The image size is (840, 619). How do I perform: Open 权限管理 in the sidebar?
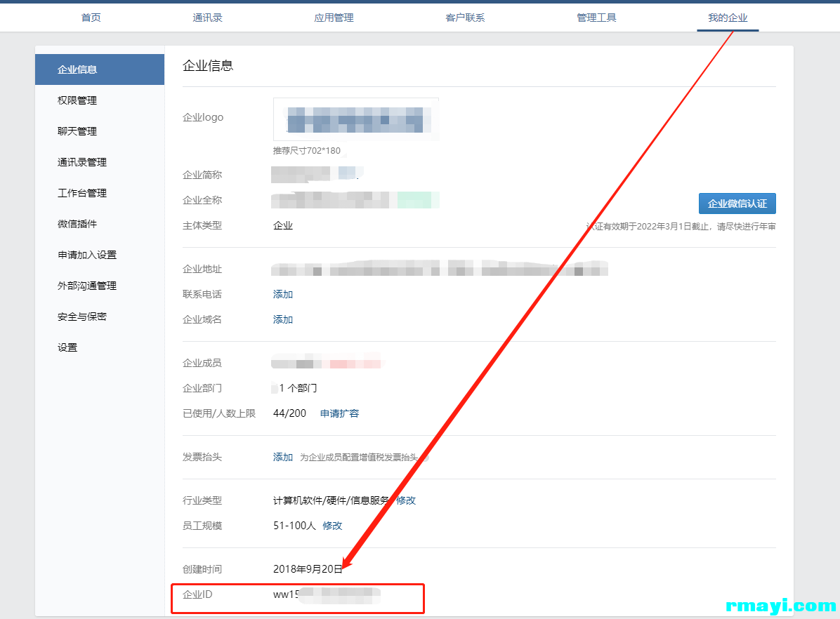pyautogui.click(x=77, y=100)
